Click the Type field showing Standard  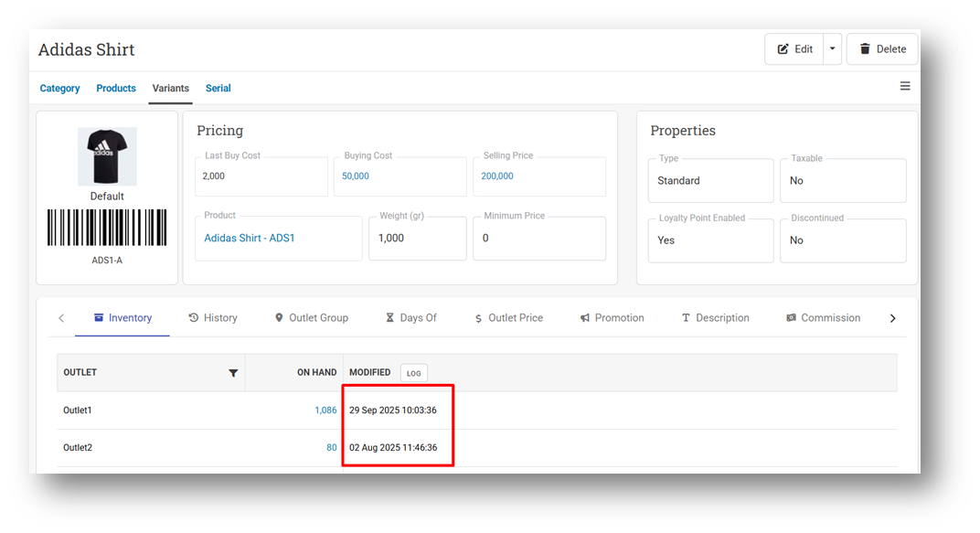point(710,181)
